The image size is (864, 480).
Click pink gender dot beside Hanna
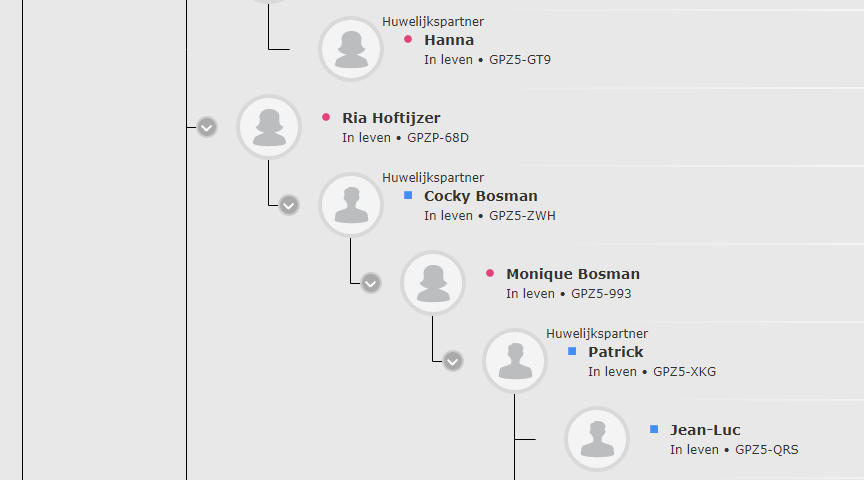point(408,39)
